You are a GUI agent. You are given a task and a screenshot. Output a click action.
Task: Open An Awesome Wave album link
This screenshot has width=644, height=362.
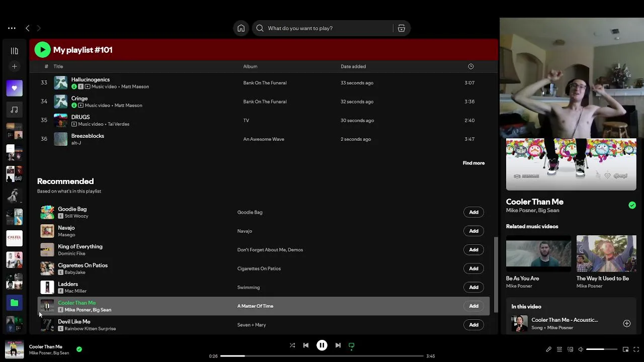(264, 139)
